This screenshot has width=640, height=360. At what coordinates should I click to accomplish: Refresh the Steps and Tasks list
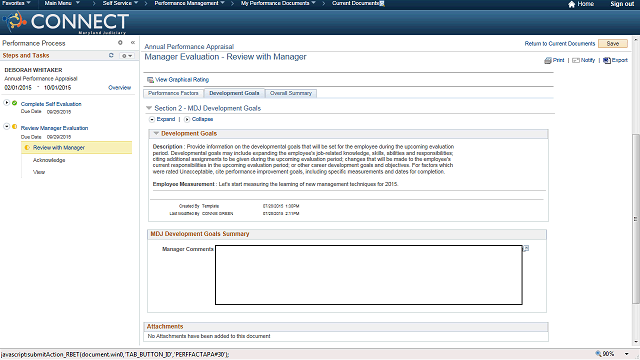[111, 55]
